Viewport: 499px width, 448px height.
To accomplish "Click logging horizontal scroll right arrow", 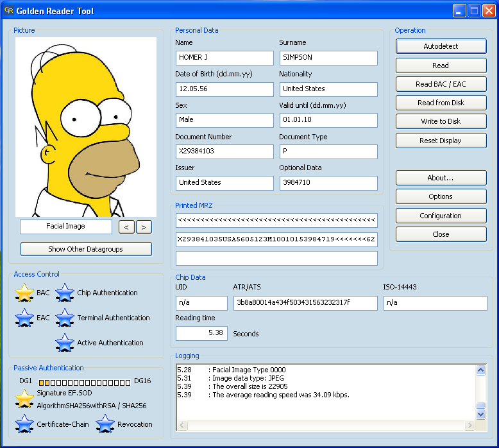I will (x=469, y=425).
